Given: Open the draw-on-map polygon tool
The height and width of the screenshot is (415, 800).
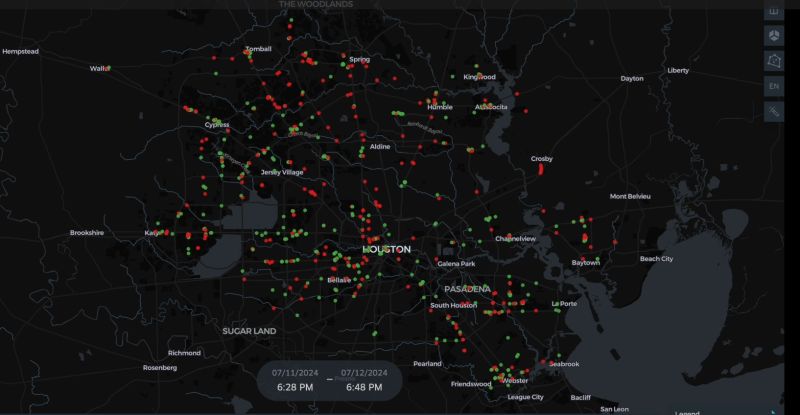Looking at the screenshot, I should coord(774,61).
